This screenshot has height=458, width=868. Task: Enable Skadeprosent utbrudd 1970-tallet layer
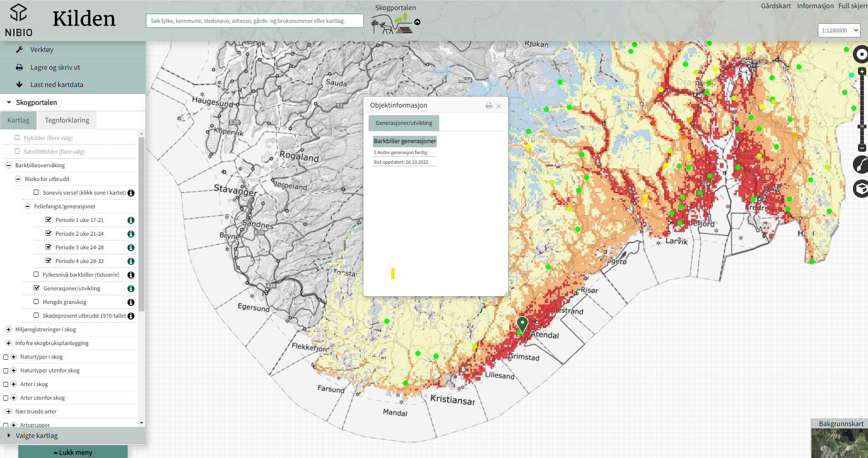36,315
